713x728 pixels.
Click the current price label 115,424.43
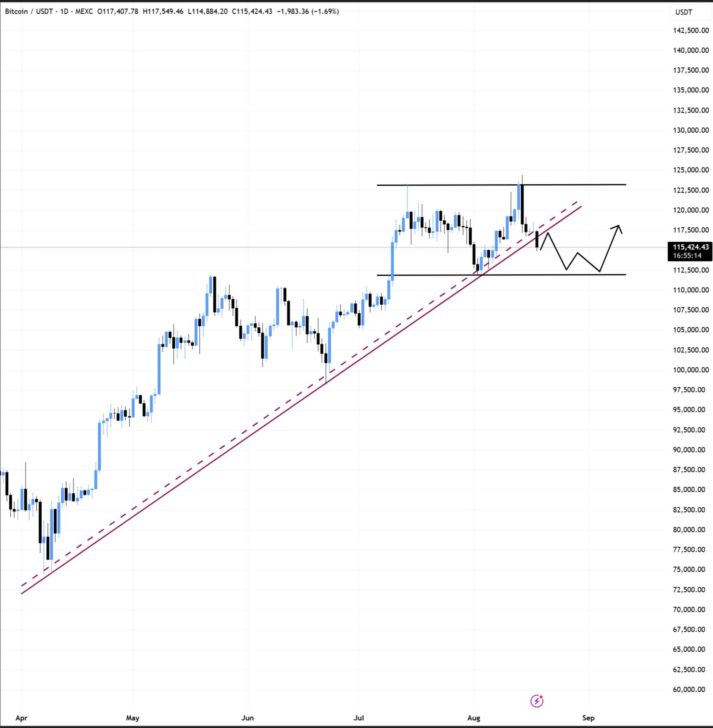(x=691, y=247)
